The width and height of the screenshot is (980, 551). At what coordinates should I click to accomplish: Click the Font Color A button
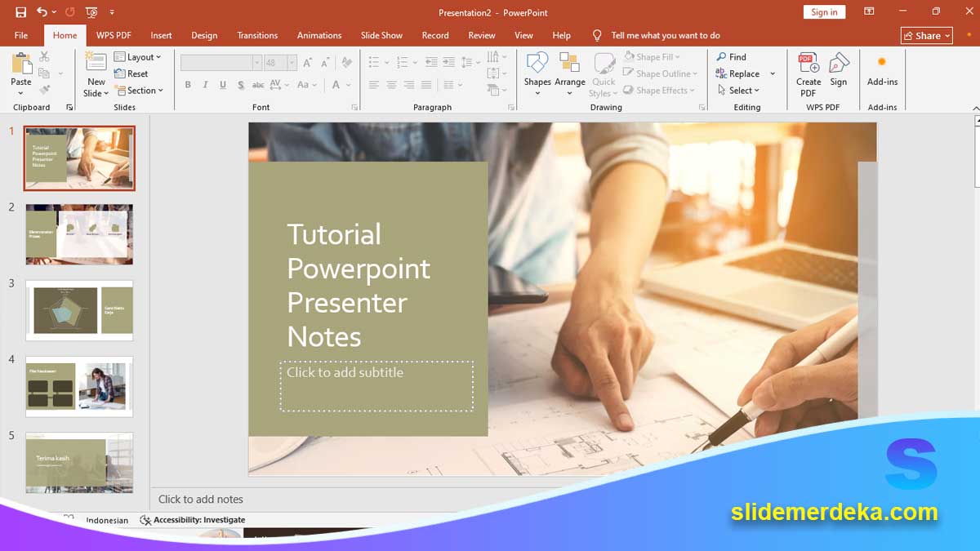click(x=336, y=85)
